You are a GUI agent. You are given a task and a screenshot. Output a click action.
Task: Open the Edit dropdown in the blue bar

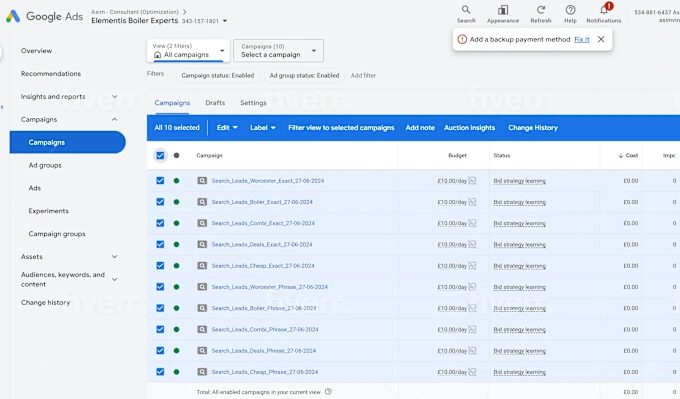coord(227,128)
